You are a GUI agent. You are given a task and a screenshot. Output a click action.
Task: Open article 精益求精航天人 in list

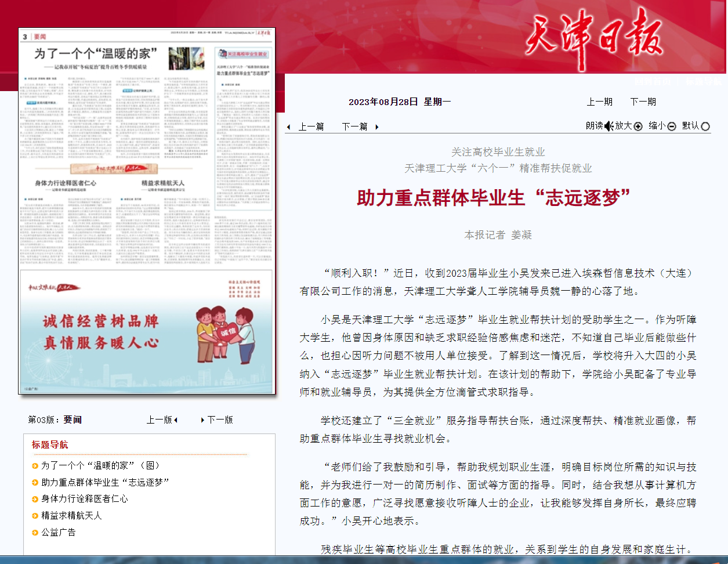[x=71, y=515]
